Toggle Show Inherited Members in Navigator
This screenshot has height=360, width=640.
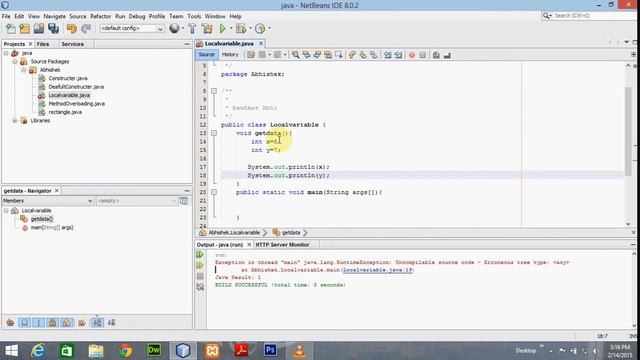[x=11, y=322]
